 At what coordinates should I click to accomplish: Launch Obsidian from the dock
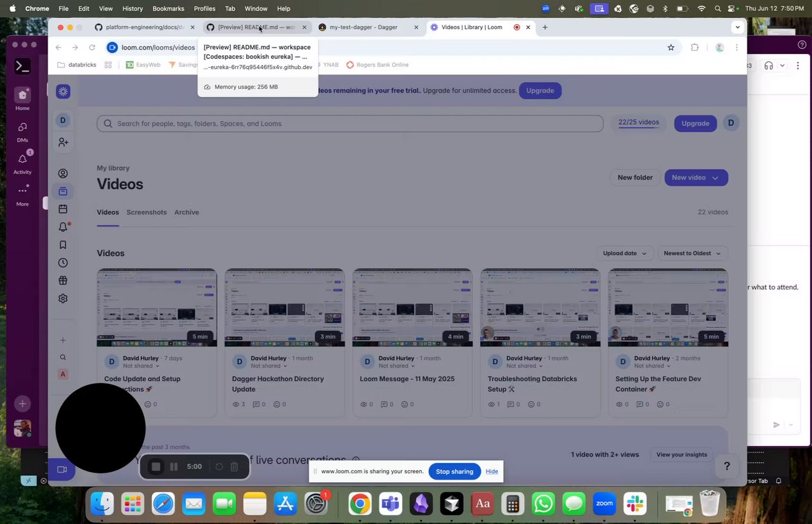[x=421, y=504]
